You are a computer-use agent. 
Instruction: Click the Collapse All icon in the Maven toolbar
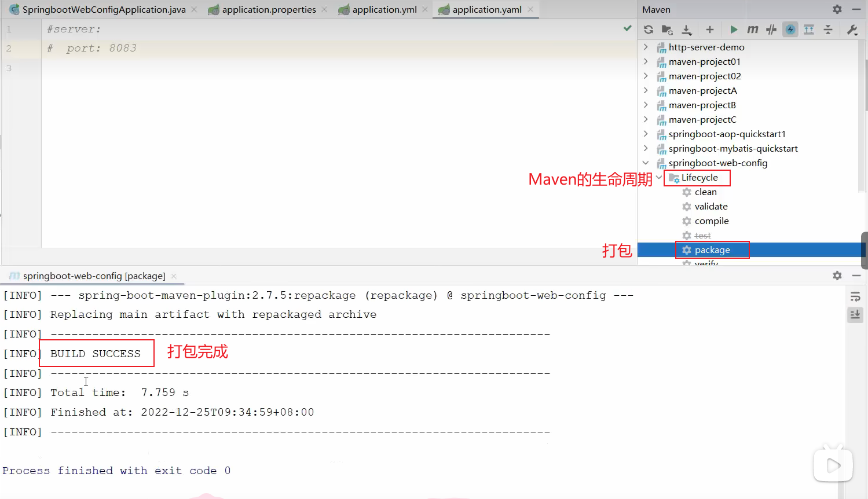point(828,30)
